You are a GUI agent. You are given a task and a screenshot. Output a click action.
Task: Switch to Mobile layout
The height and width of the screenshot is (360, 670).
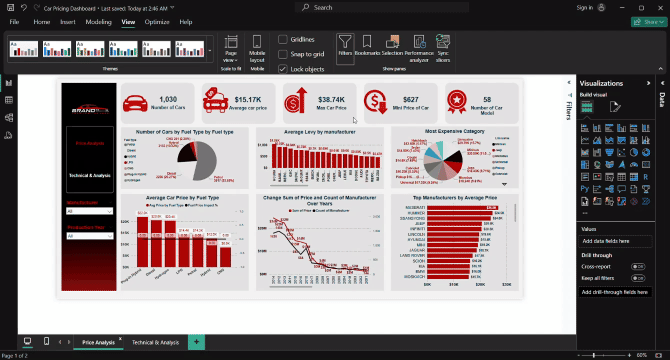257,49
